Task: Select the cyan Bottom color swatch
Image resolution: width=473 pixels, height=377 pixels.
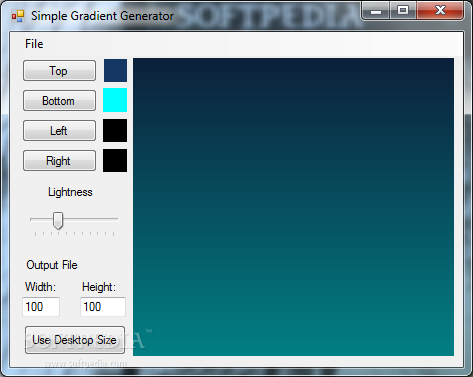Action: tap(115, 100)
